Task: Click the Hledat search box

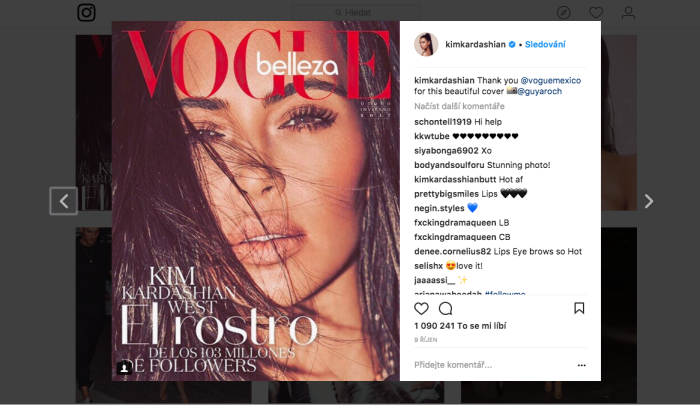Action: click(356, 13)
